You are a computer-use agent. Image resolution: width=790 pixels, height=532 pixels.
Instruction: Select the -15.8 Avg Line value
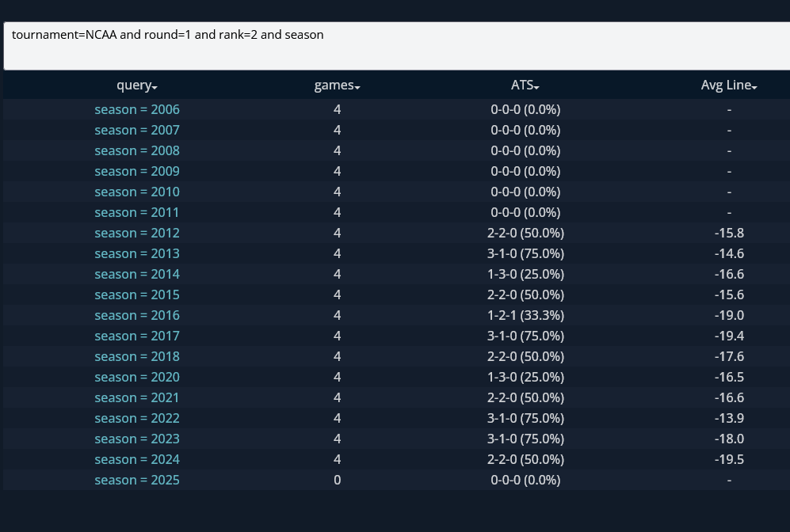coord(729,233)
